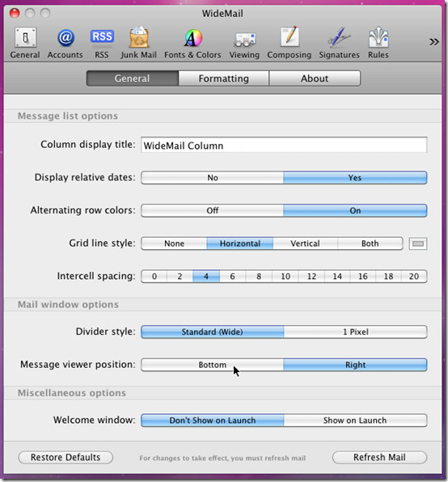
Task: Open the General preferences pane icon
Action: 25,43
